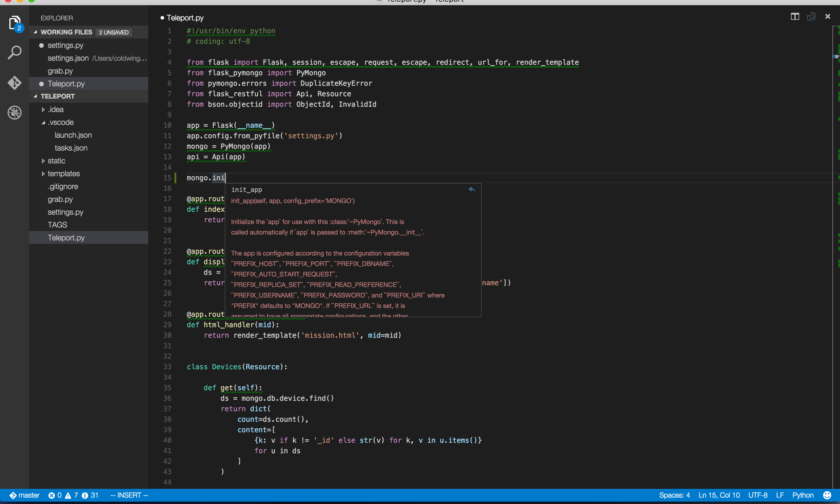Open the Debug view in the activity bar

[x=15, y=112]
